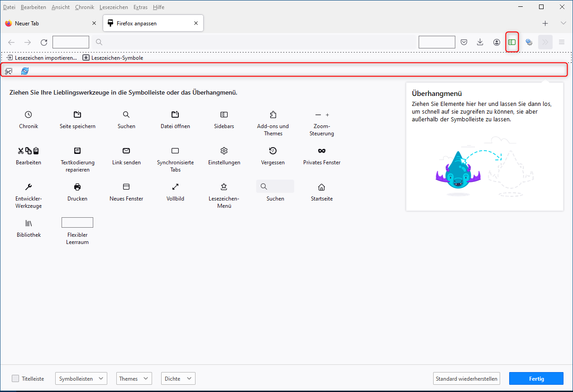Click the green sidebar icon in toolbar

tap(512, 42)
